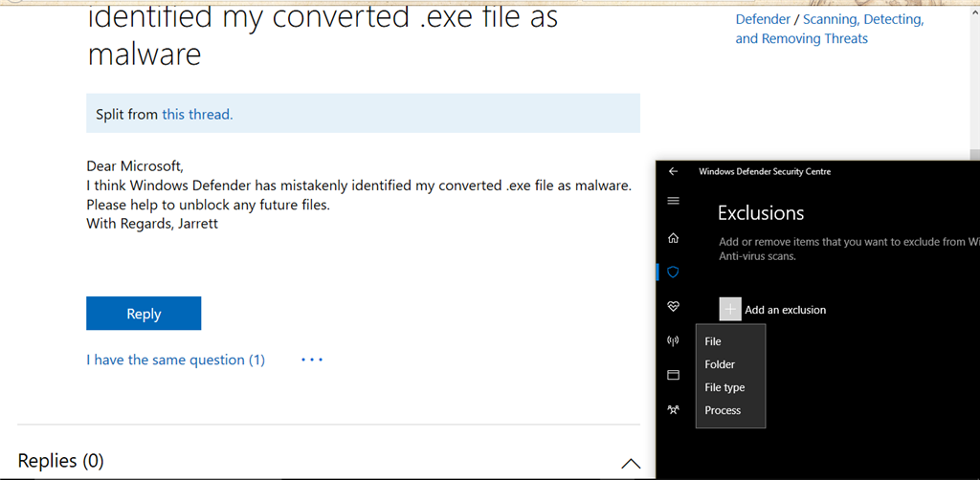Open the three-dots more options menu

(x=312, y=360)
